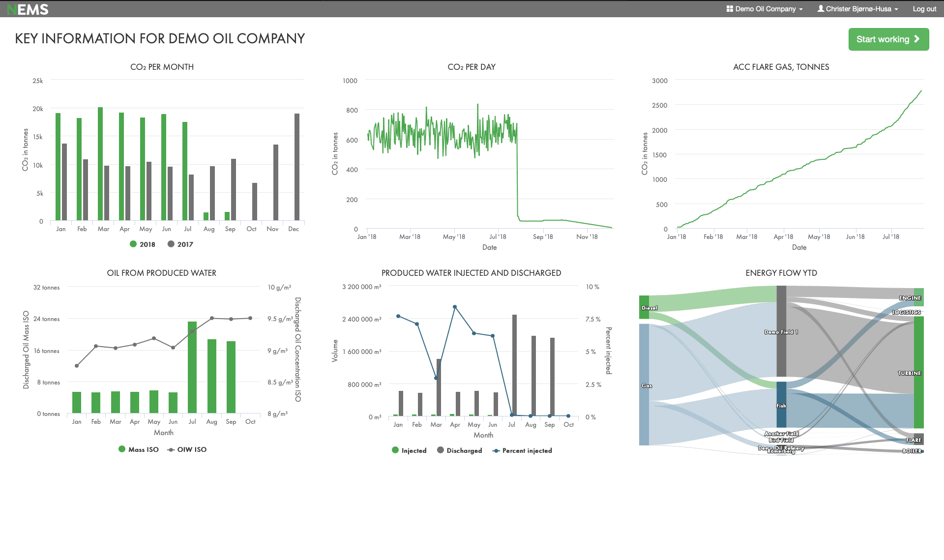The height and width of the screenshot is (560, 944).
Task: Click the NEMS logo in the header
Action: point(29,9)
